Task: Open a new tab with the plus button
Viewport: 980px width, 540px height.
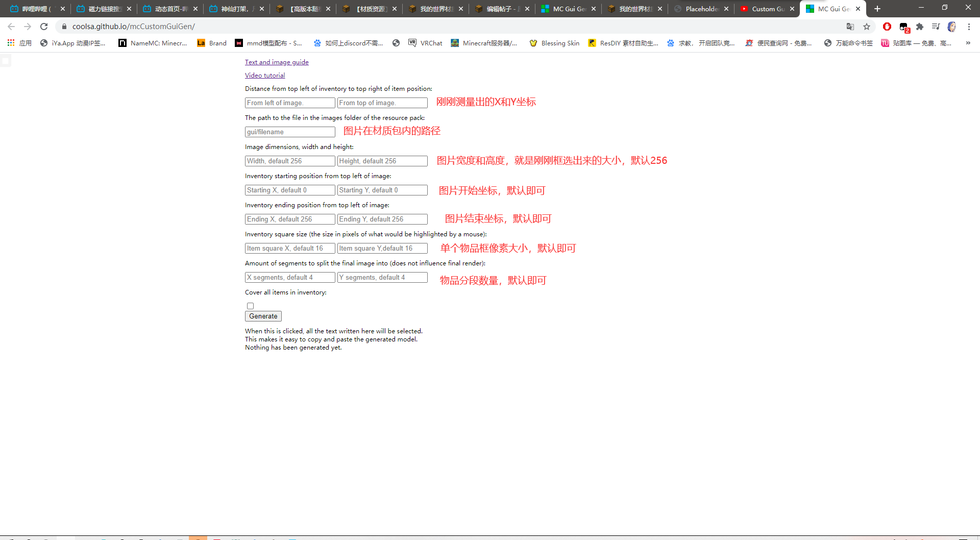Action: [x=877, y=9]
